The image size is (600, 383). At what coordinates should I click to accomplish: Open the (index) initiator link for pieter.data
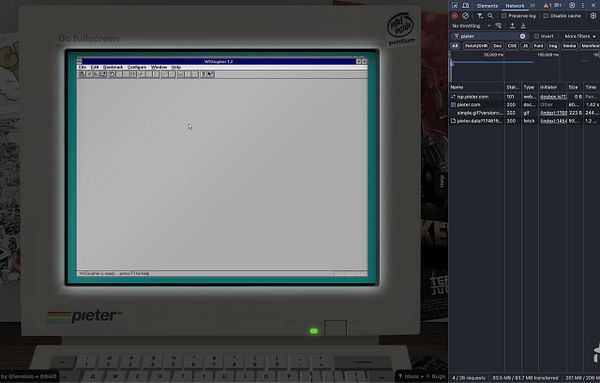(x=553, y=121)
